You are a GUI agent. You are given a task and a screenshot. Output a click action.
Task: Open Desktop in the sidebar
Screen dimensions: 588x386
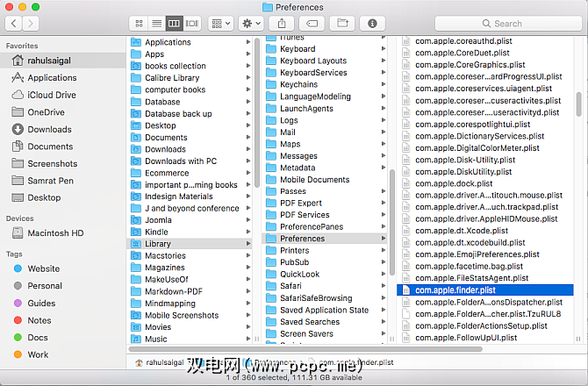pyautogui.click(x=63, y=197)
